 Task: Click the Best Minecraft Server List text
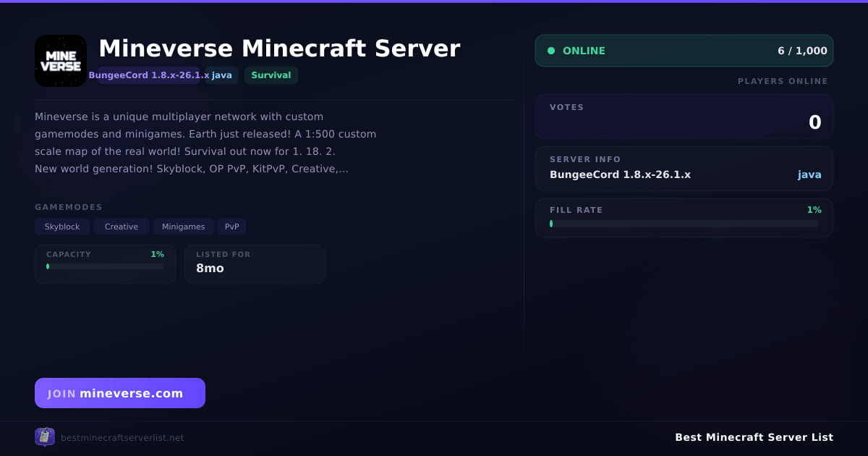(754, 437)
